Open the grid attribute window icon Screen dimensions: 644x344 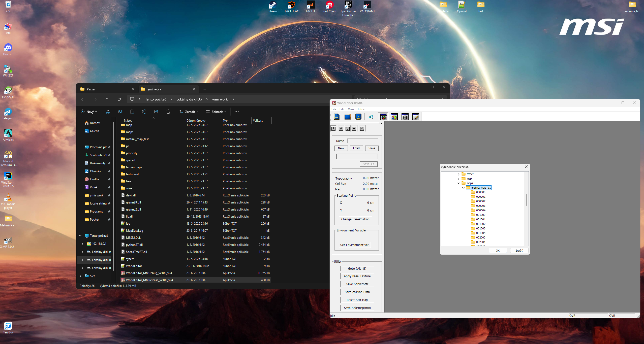click(x=405, y=117)
